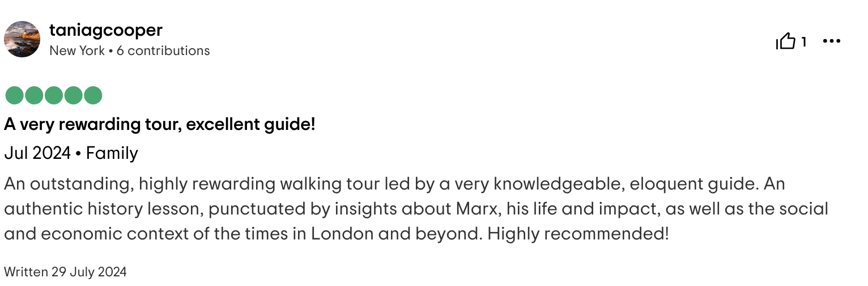Click the 'Written 29 July 2024' line
This screenshot has width=868, height=286.
click(x=65, y=272)
